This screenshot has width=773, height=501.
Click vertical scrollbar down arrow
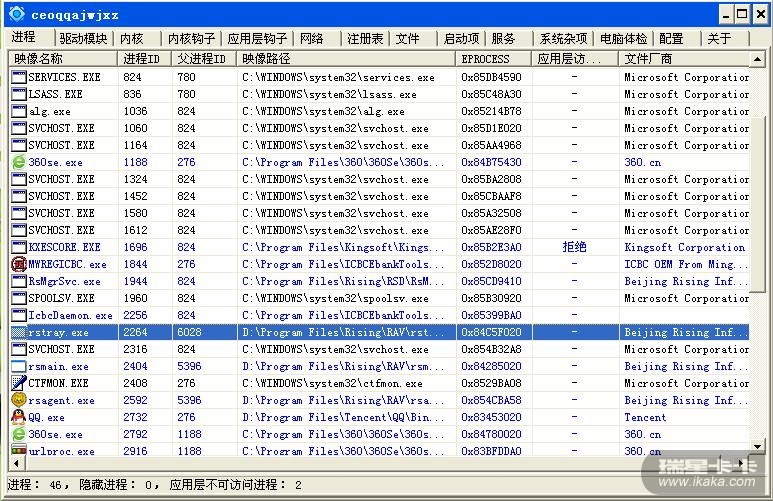pyautogui.click(x=757, y=447)
